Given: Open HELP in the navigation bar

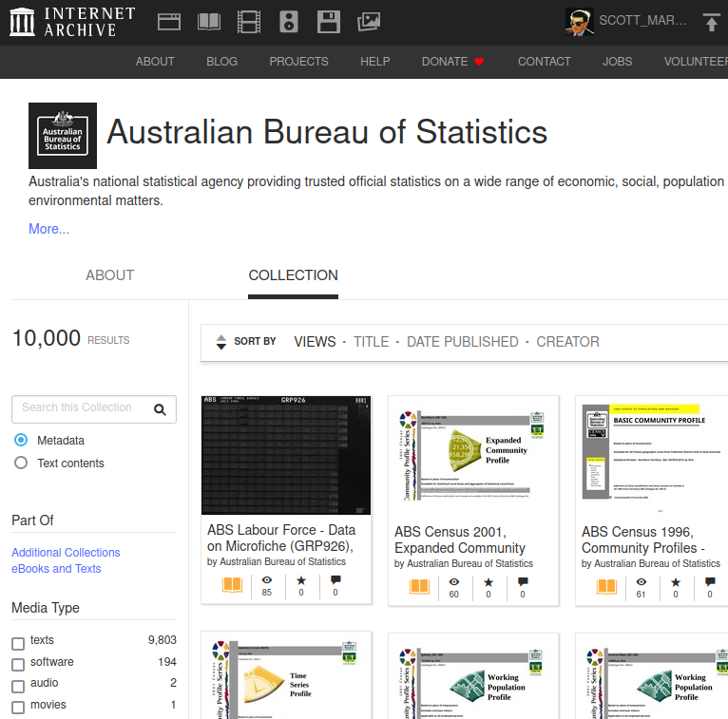Looking at the screenshot, I should point(375,61).
